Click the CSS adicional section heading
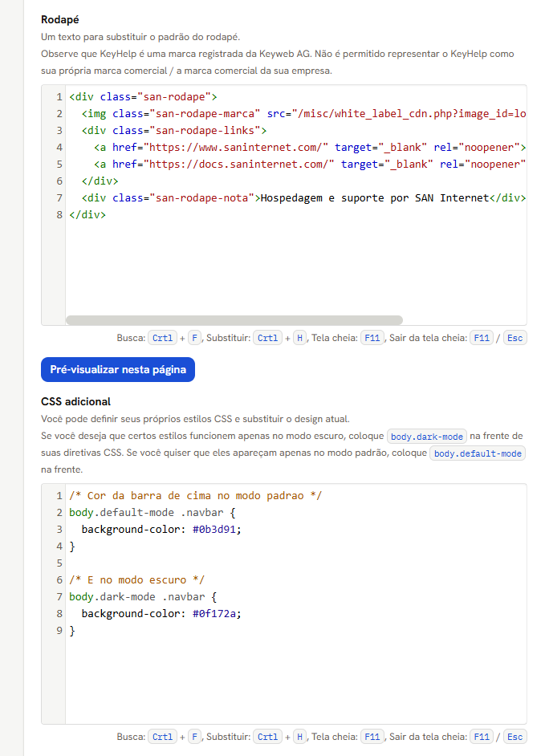 click(75, 401)
